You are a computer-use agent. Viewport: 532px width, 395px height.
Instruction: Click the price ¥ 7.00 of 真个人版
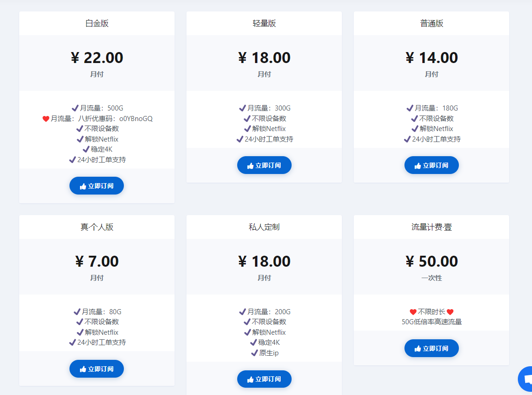pyautogui.click(x=96, y=261)
